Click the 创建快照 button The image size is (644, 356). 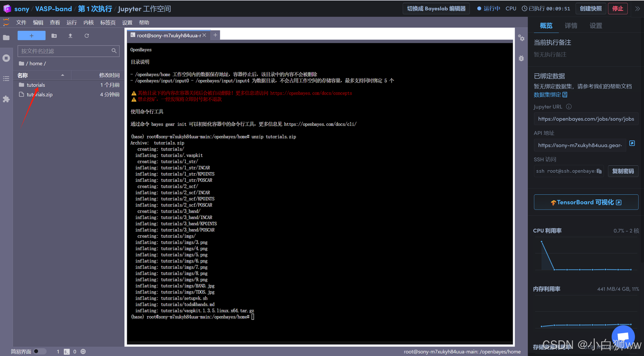[591, 9]
